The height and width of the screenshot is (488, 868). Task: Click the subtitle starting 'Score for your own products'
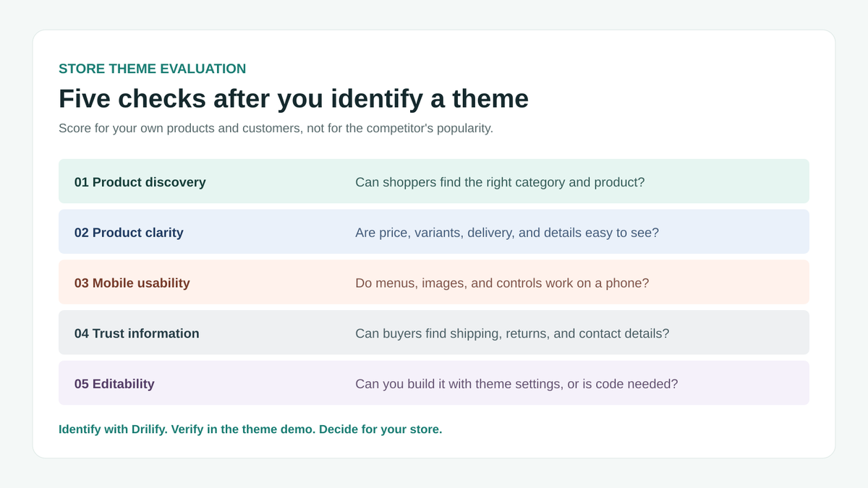click(276, 129)
